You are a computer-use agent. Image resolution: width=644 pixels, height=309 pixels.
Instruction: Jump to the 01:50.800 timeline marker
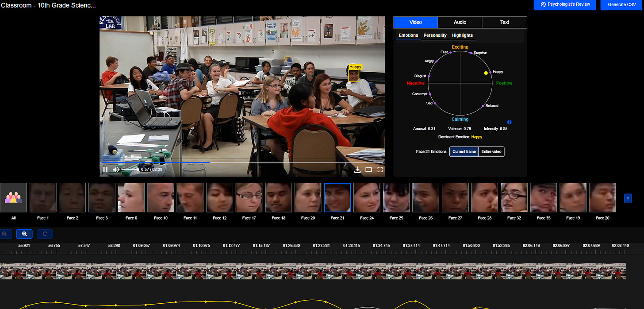pos(471,245)
